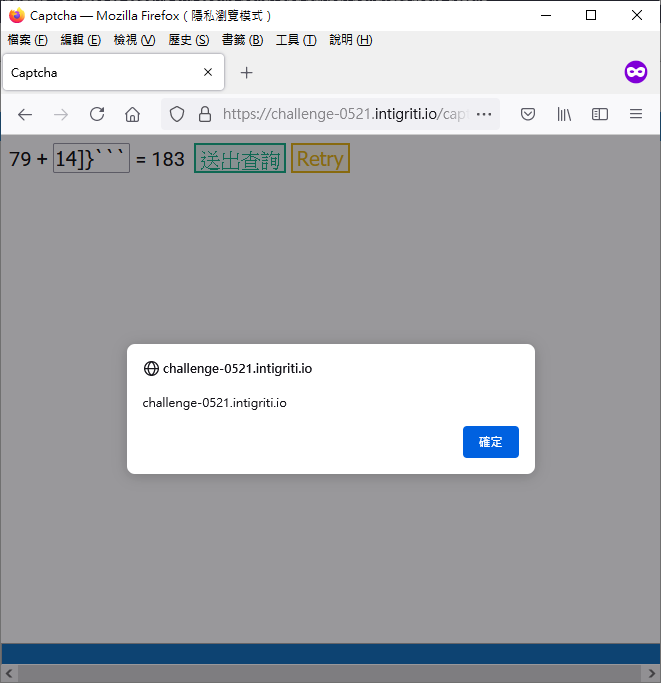Maximize the Firefox window

click(591, 15)
